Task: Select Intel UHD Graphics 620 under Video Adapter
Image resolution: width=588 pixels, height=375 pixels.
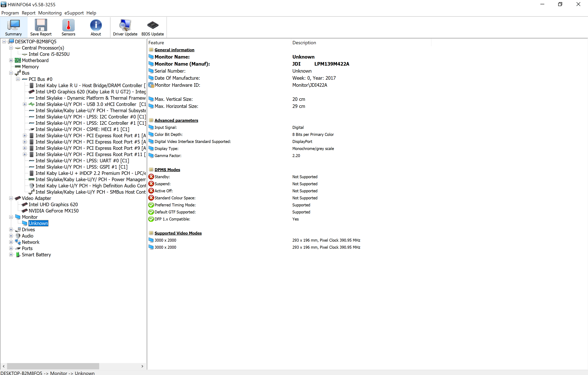Action: click(53, 204)
